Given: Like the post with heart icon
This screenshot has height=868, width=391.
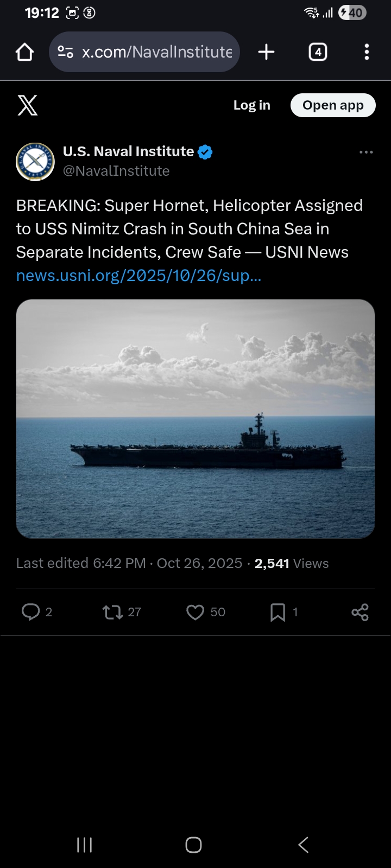Looking at the screenshot, I should [x=195, y=612].
